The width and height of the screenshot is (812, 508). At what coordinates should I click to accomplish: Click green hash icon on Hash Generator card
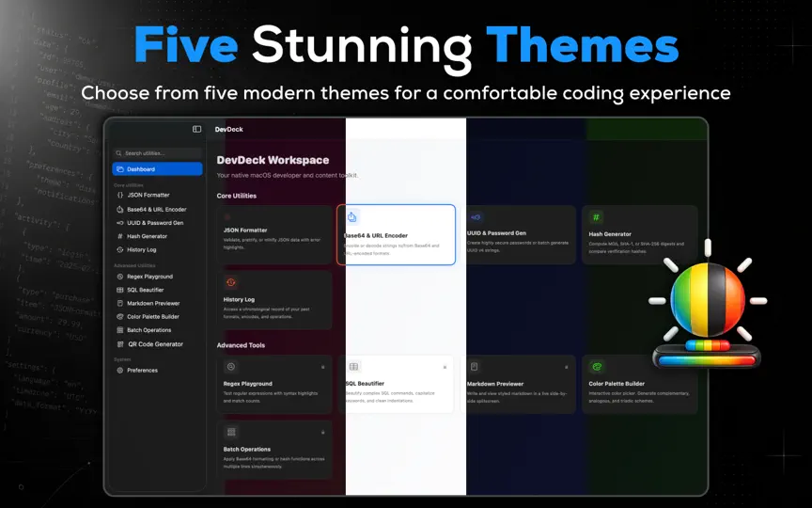pyautogui.click(x=596, y=217)
